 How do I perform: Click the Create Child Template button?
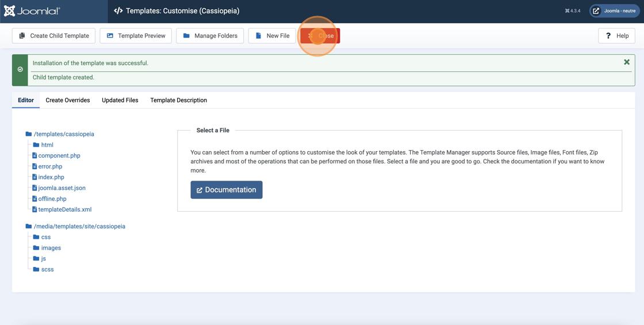click(53, 36)
